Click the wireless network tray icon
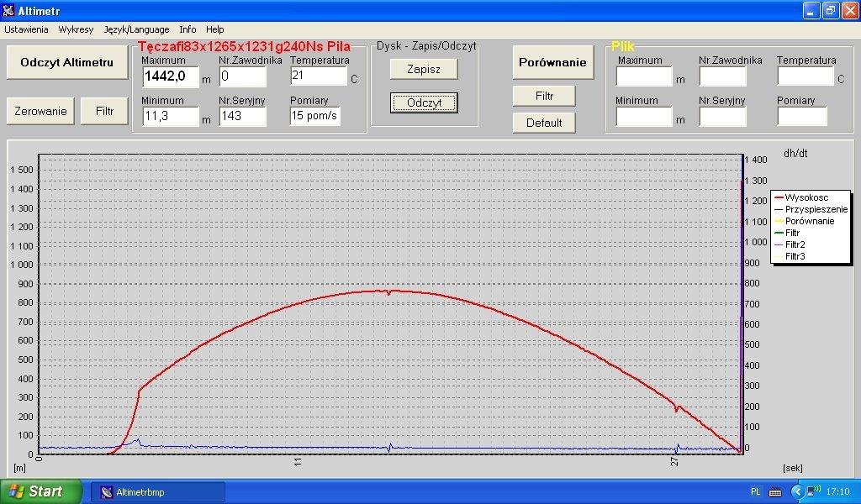The height and width of the screenshot is (504, 861). 814,491
